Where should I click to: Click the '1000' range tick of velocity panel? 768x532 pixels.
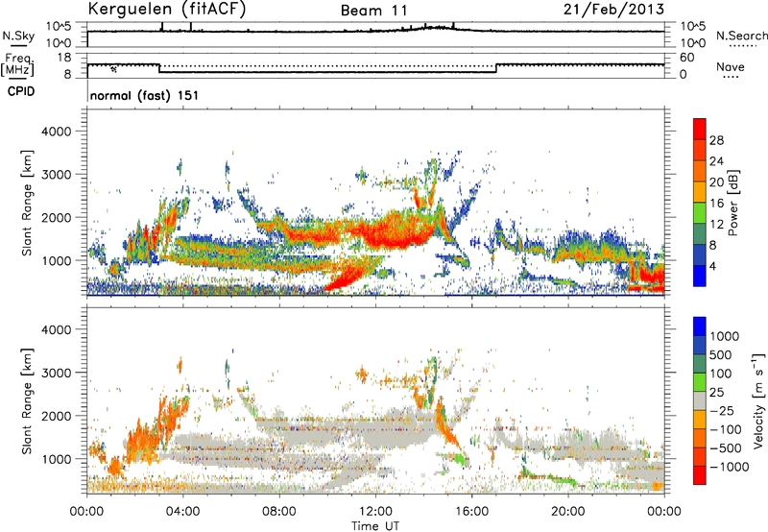pyautogui.click(x=57, y=458)
